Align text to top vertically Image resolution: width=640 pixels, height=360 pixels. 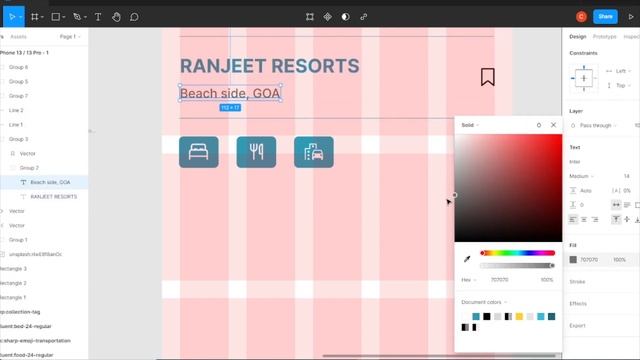click(x=616, y=220)
